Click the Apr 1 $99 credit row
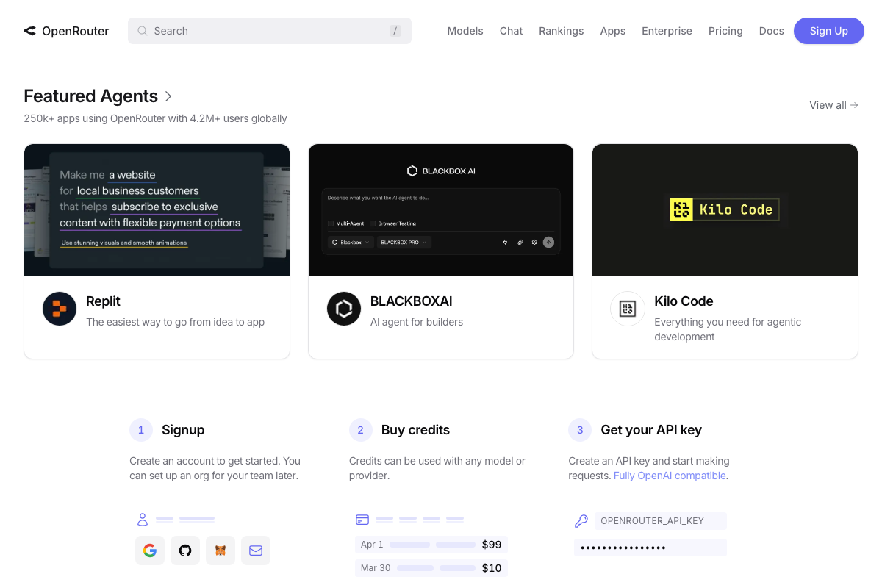The height and width of the screenshot is (588, 882). [431, 545]
